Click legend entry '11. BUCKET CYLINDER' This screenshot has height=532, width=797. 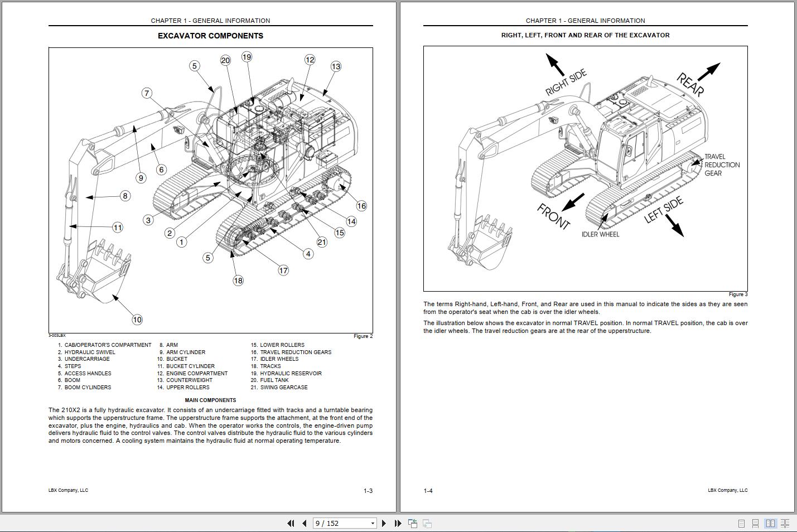tap(186, 366)
